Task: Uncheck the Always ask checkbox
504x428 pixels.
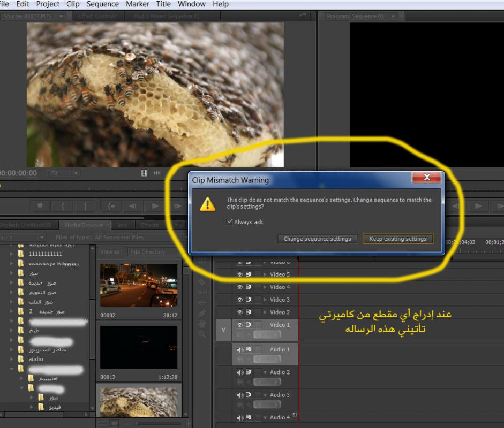Action: point(229,221)
